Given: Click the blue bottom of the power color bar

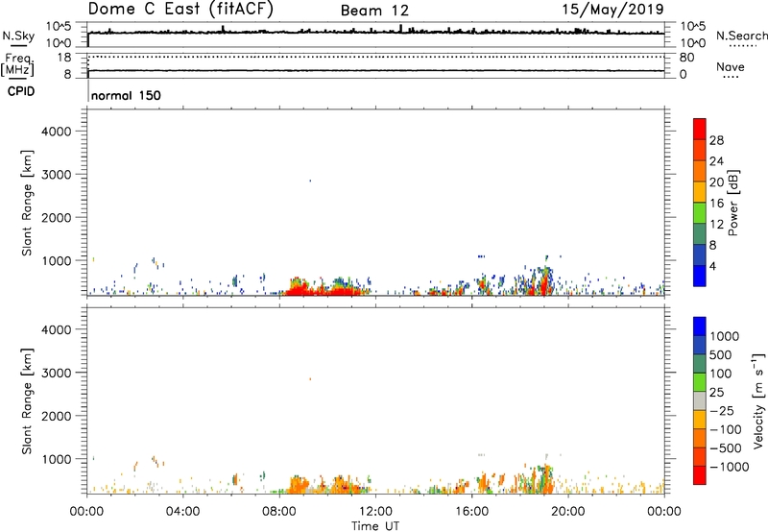Looking at the screenshot, I should pos(700,276).
